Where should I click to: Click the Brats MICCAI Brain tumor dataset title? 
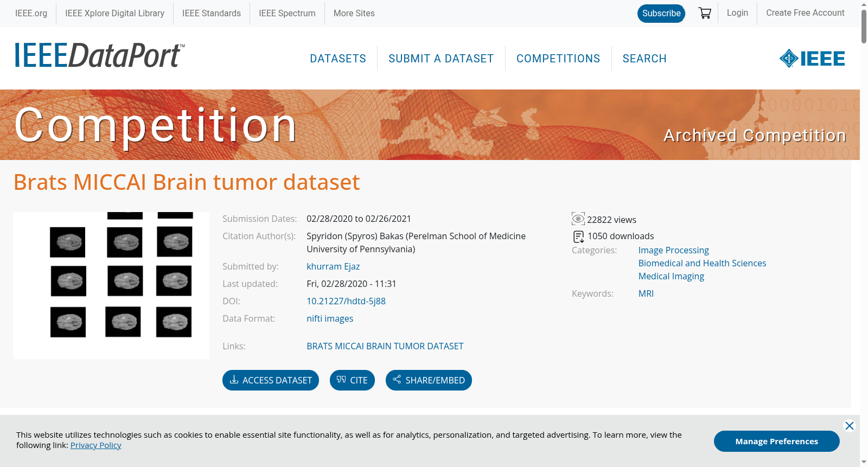(x=187, y=182)
